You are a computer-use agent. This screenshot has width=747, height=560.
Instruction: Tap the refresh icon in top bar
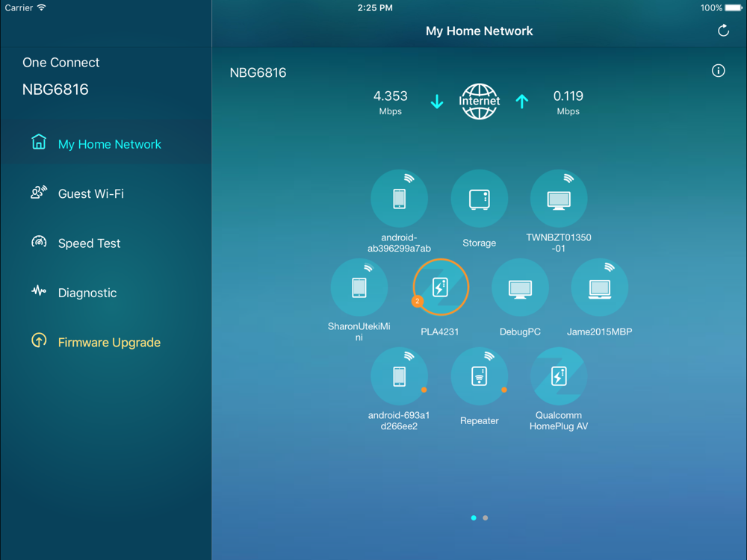722,31
